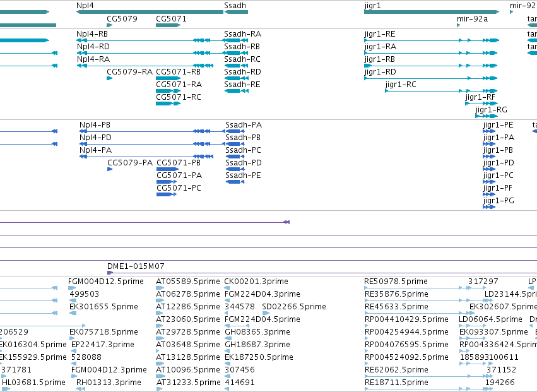537x392 pixels.
Task: Open protein label CG5071-PC
Action: pos(179,189)
